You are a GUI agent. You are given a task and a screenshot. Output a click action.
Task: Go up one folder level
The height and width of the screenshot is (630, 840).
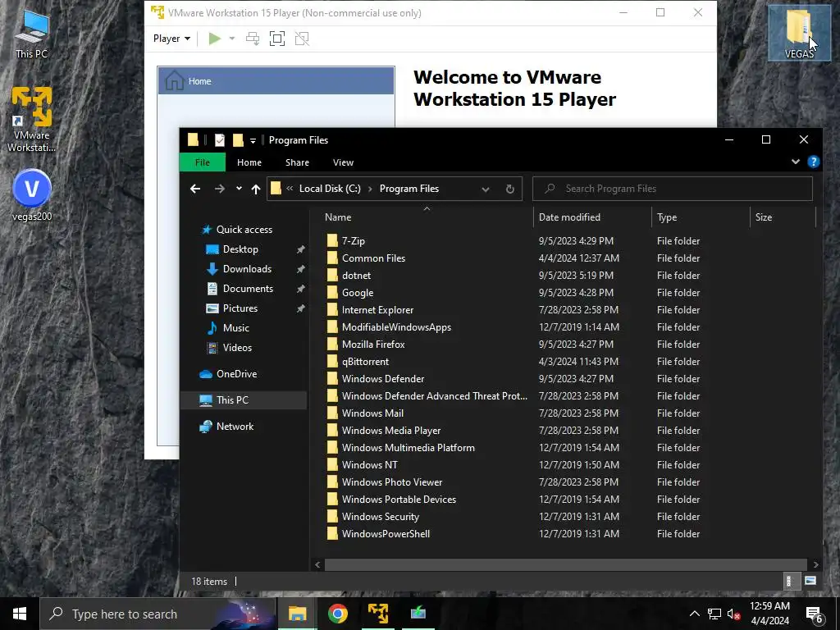(256, 189)
